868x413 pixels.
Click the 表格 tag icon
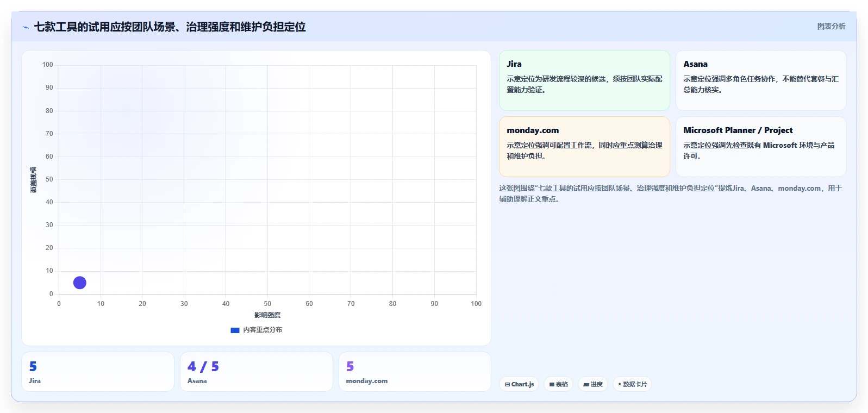click(x=552, y=384)
